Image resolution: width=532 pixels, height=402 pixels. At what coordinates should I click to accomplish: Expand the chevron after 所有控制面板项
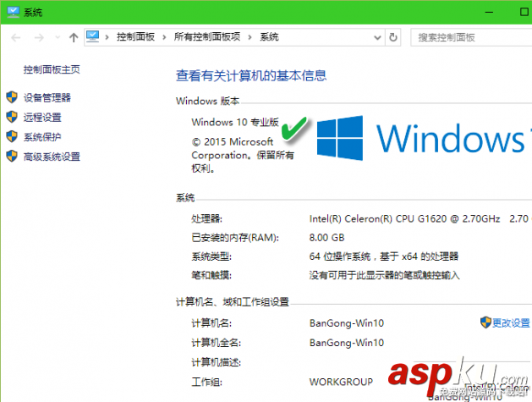[x=250, y=37]
